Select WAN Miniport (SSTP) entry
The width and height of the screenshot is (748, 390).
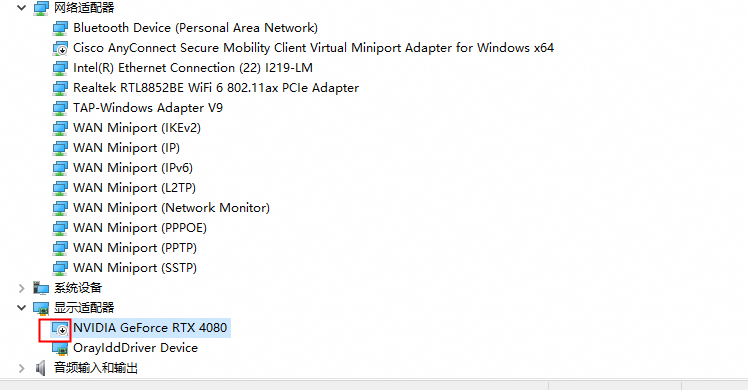pyautogui.click(x=135, y=268)
